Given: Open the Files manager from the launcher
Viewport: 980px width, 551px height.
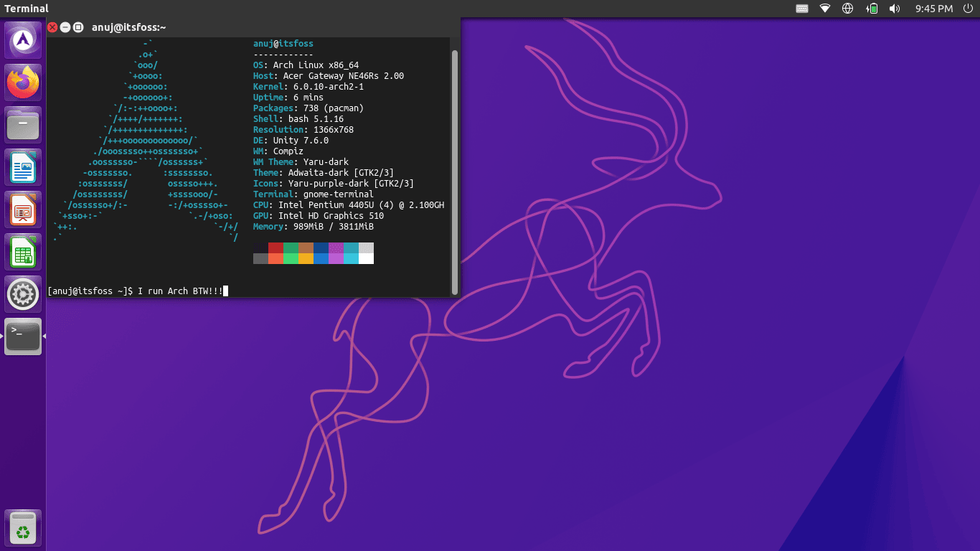Looking at the screenshot, I should [23, 125].
